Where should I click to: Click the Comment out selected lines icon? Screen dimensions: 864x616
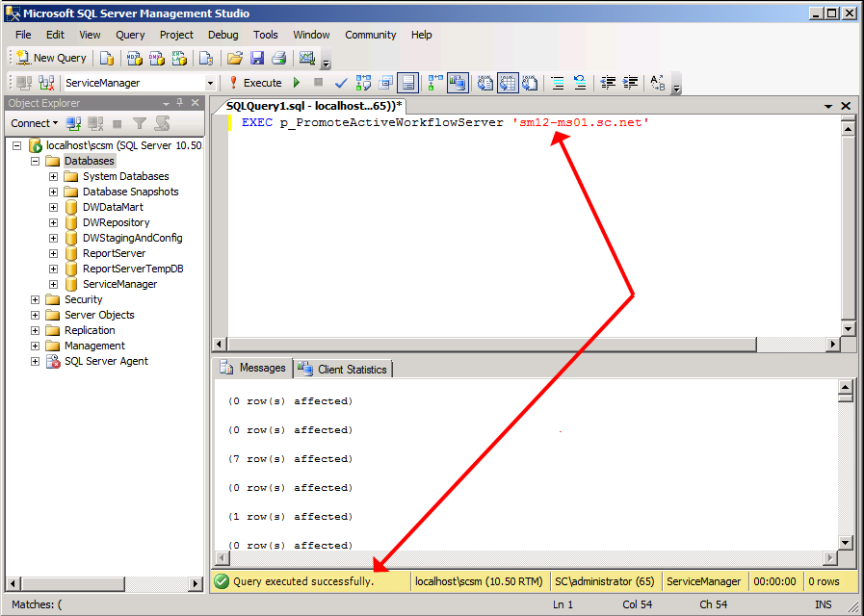(557, 83)
